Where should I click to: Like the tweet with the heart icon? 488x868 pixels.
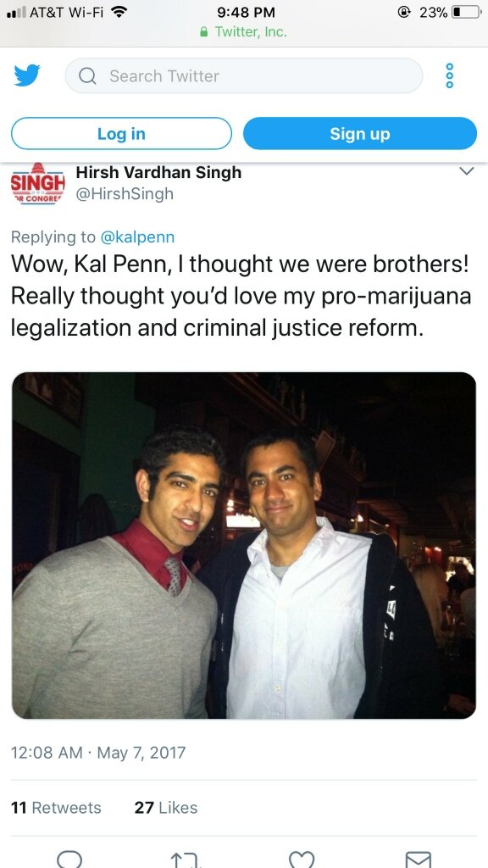(302, 860)
